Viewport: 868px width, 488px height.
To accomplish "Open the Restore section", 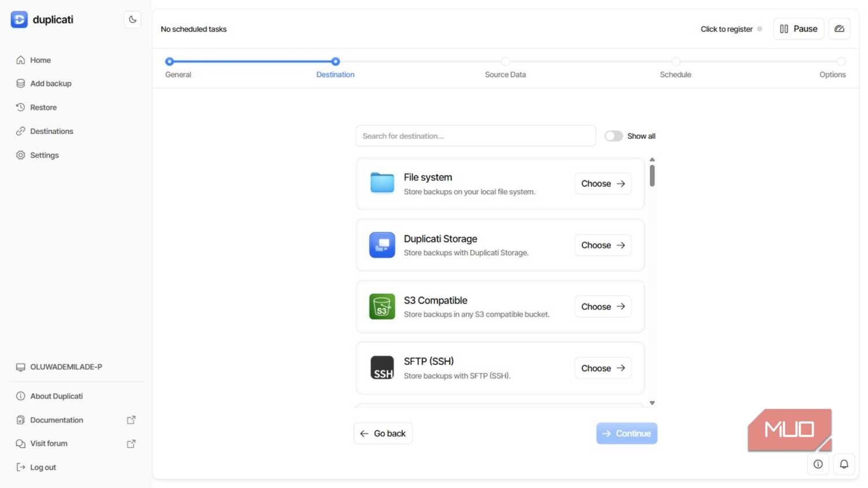I will coord(43,108).
